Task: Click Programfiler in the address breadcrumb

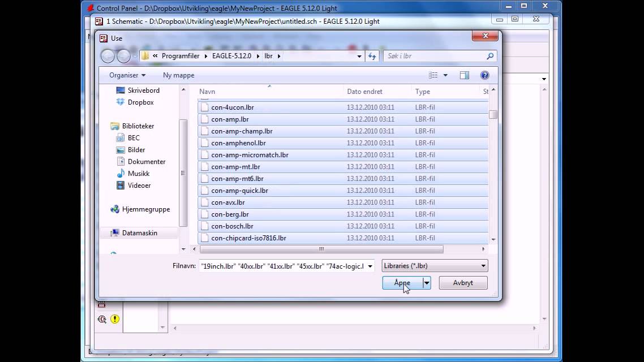Action: point(181,56)
